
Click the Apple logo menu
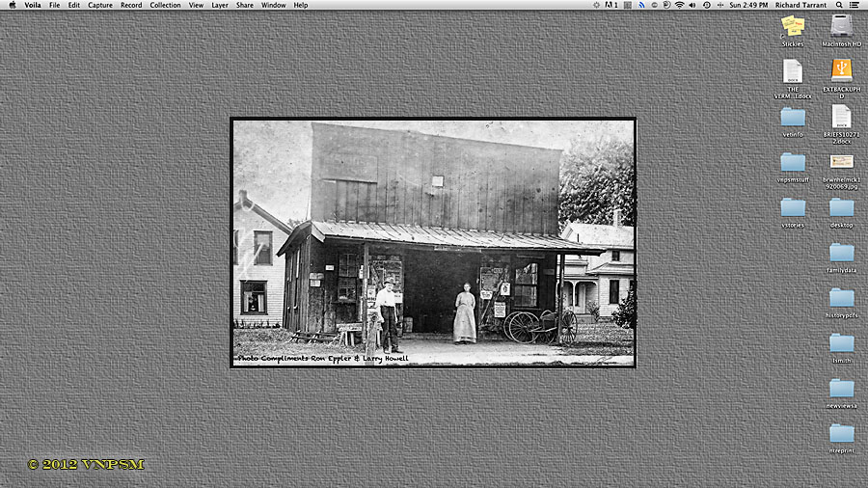13,5
